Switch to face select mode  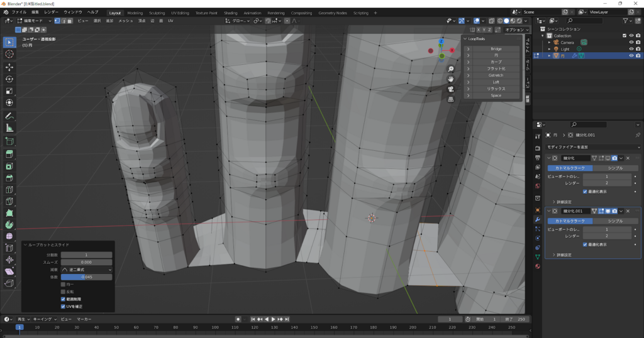tap(69, 21)
